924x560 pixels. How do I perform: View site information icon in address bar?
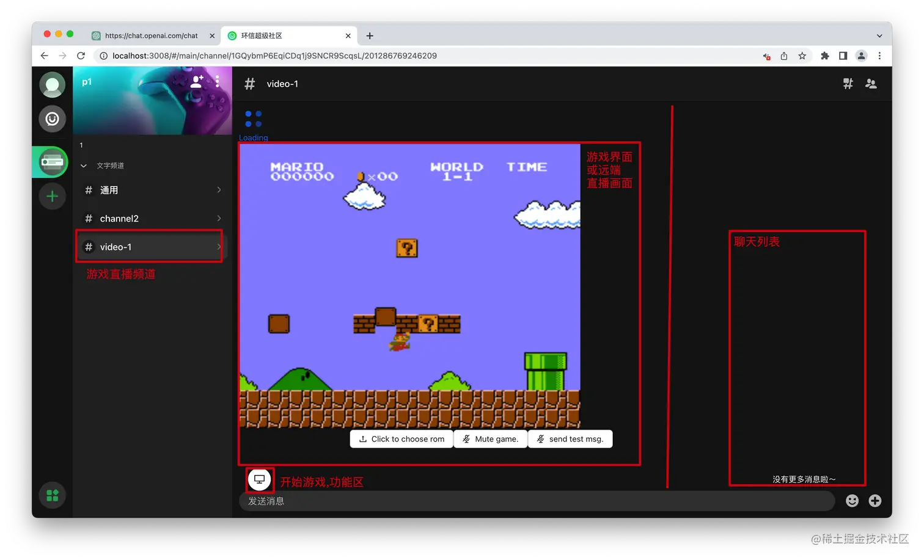(x=103, y=56)
